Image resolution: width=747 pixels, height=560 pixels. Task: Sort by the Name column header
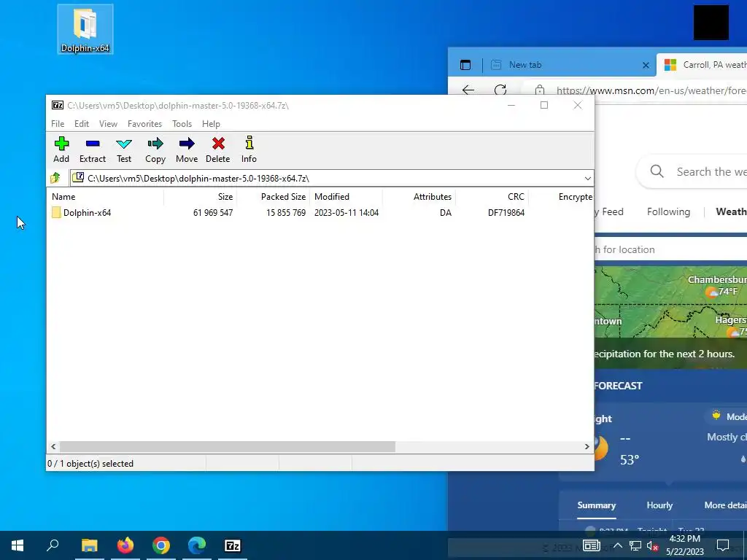[x=105, y=197]
